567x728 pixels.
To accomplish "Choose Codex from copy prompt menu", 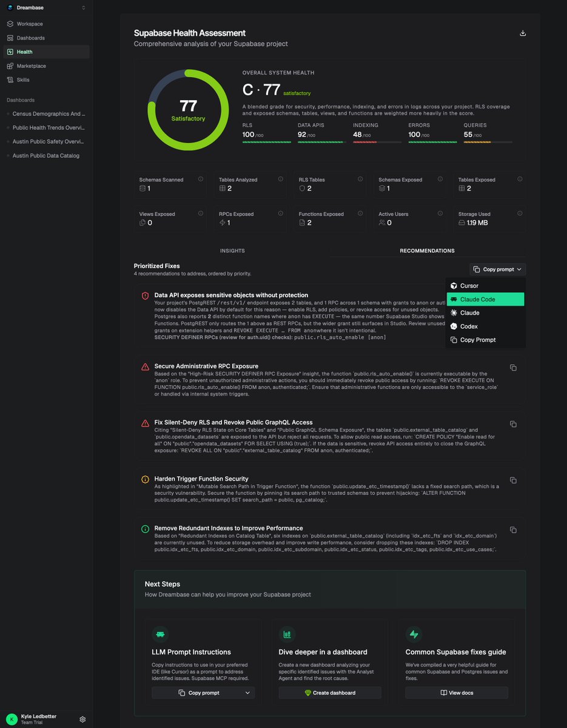I will [x=486, y=326].
